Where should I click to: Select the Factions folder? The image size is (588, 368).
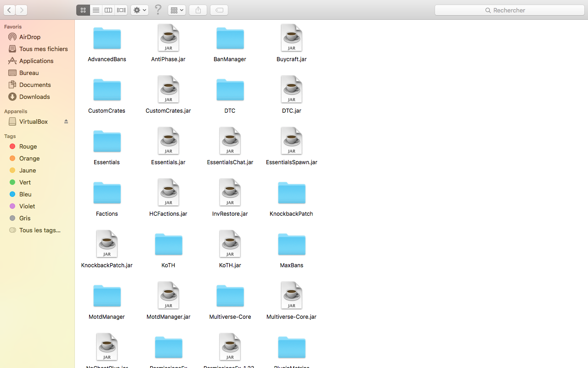click(107, 198)
